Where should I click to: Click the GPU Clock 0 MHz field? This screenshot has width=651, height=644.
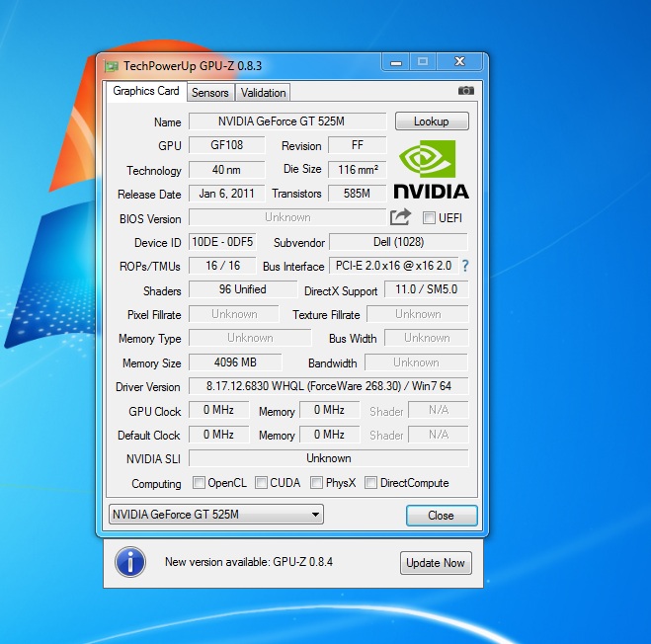coord(218,410)
